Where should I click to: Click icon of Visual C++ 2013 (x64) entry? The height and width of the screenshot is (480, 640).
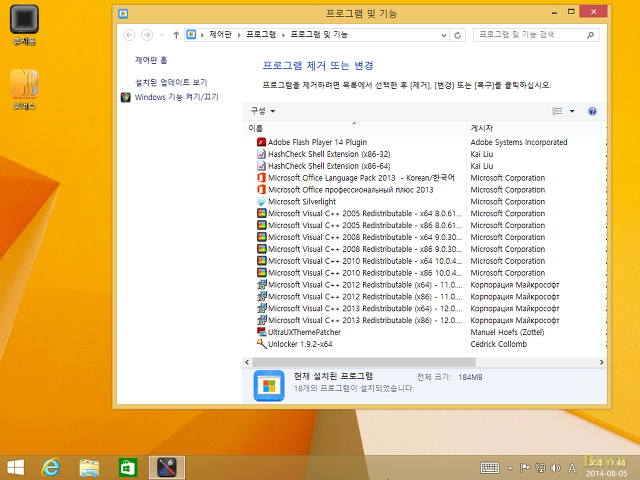(x=262, y=308)
